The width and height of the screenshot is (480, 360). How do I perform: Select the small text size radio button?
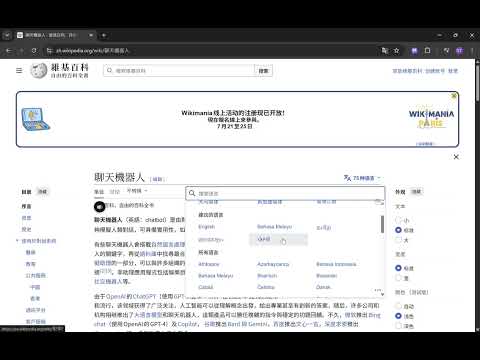point(398,220)
